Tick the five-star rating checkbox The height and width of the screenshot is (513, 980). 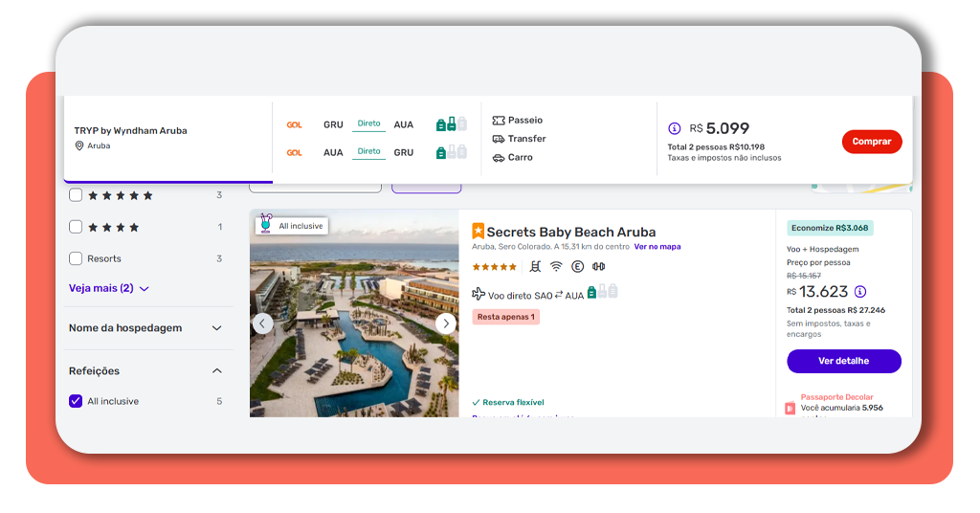(x=76, y=195)
